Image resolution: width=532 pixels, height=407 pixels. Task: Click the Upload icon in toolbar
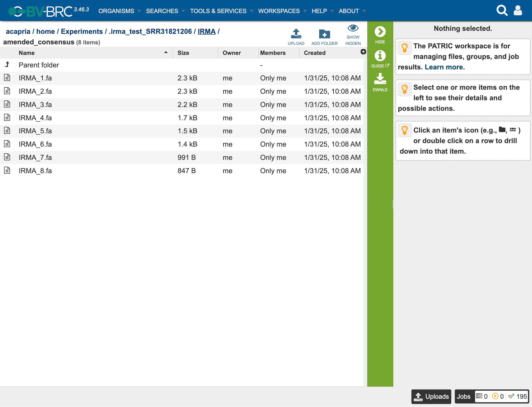296,34
